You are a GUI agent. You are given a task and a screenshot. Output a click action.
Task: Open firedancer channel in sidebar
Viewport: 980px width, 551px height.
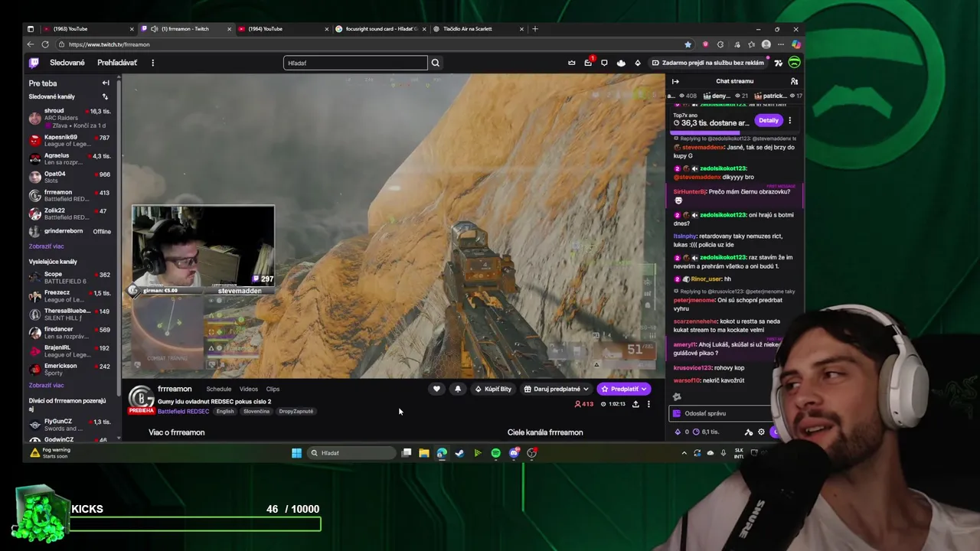pyautogui.click(x=70, y=332)
